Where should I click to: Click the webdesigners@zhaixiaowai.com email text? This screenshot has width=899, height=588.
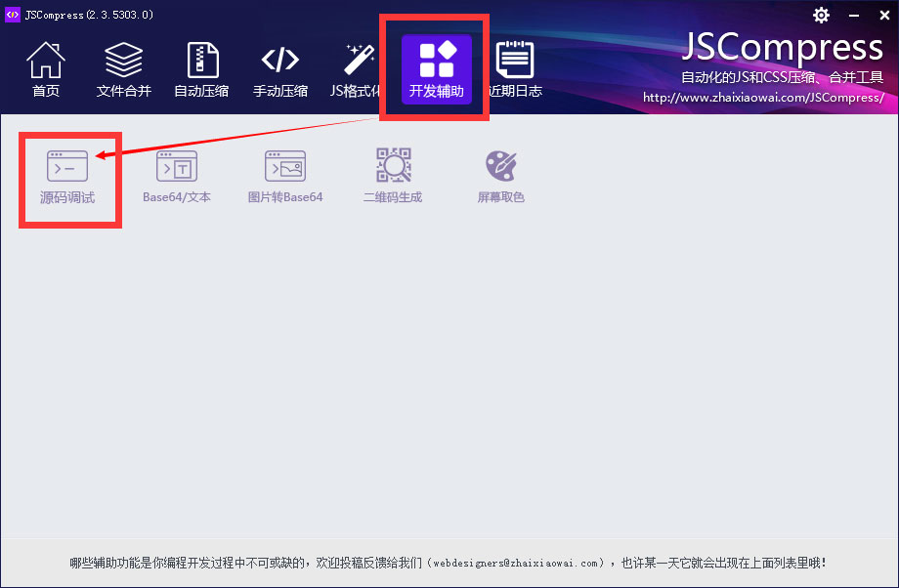pos(515,564)
